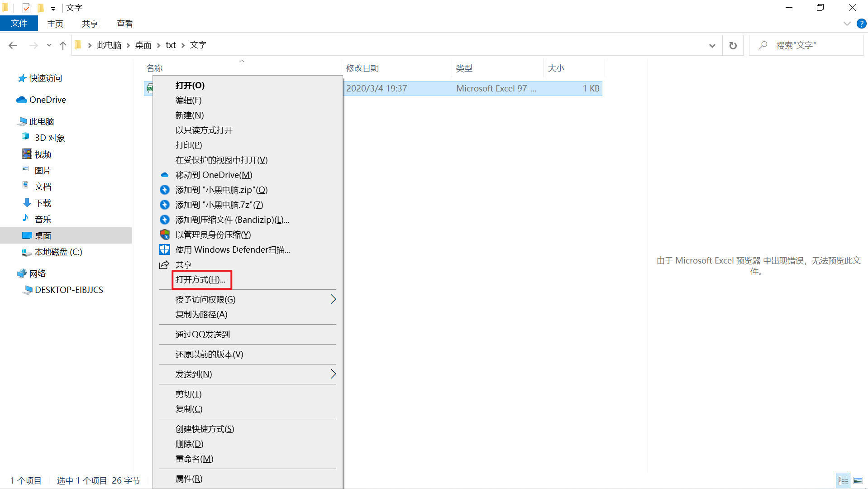Screen dimensions: 868x489
Task: Open 3D 对象 folder in sidebar
Action: (x=50, y=138)
